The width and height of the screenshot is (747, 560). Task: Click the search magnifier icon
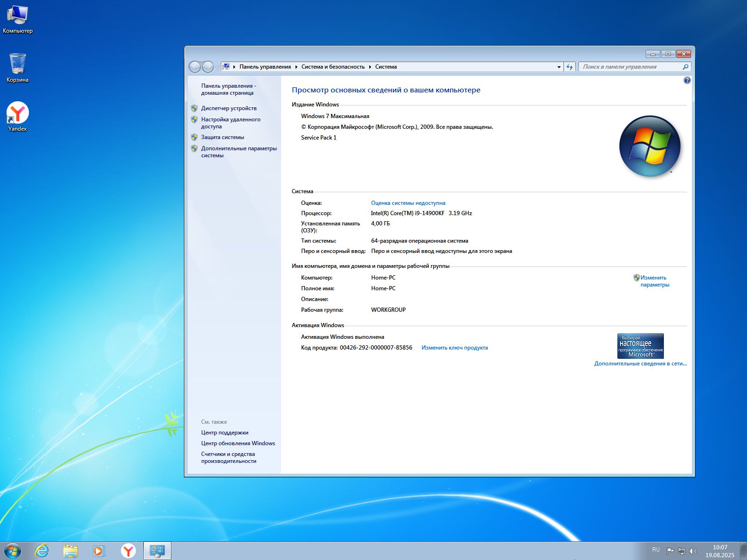point(685,67)
